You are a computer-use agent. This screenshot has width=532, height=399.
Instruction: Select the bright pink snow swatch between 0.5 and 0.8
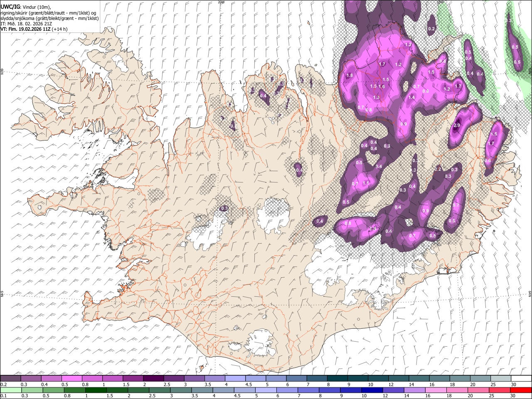[x=72, y=378]
